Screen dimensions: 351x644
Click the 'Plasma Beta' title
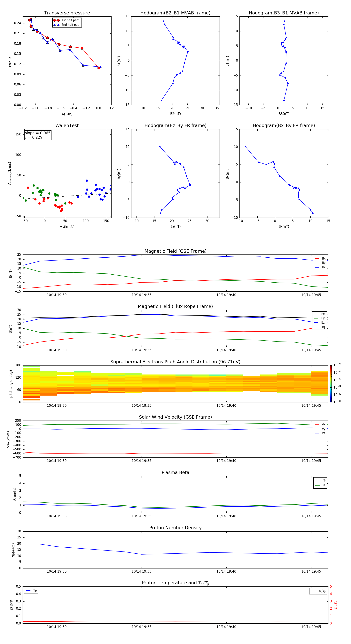(175, 473)
